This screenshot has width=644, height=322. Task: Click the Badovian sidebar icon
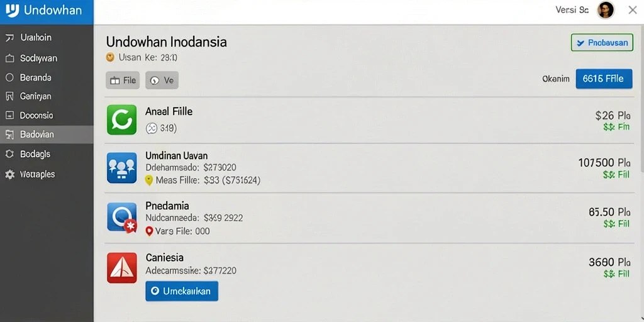9,135
